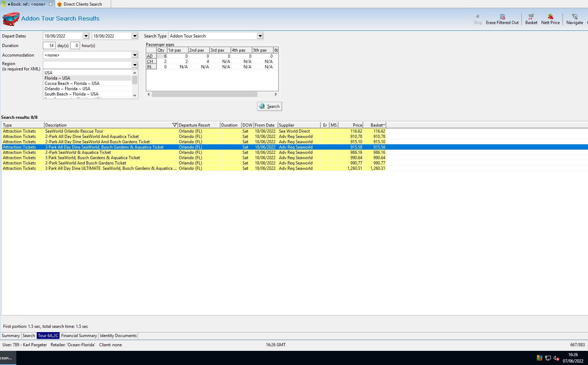Select the 3 Park All Day Dine ULTIMATE row
Image resolution: width=588 pixels, height=365 pixels.
pos(194,168)
